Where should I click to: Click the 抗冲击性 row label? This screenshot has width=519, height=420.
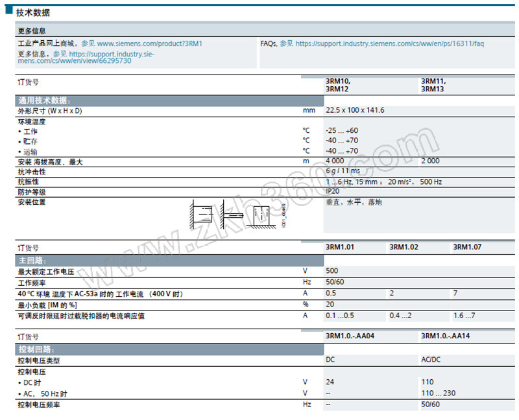click(32, 172)
